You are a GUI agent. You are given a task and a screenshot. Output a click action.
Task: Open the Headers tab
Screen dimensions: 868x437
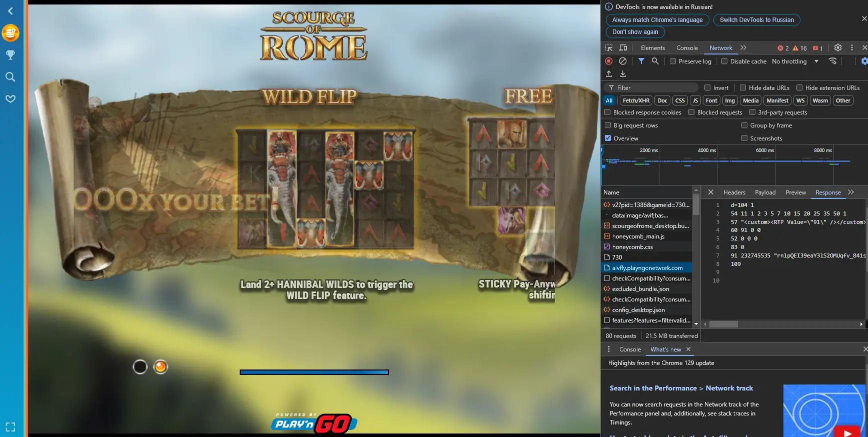(x=734, y=192)
